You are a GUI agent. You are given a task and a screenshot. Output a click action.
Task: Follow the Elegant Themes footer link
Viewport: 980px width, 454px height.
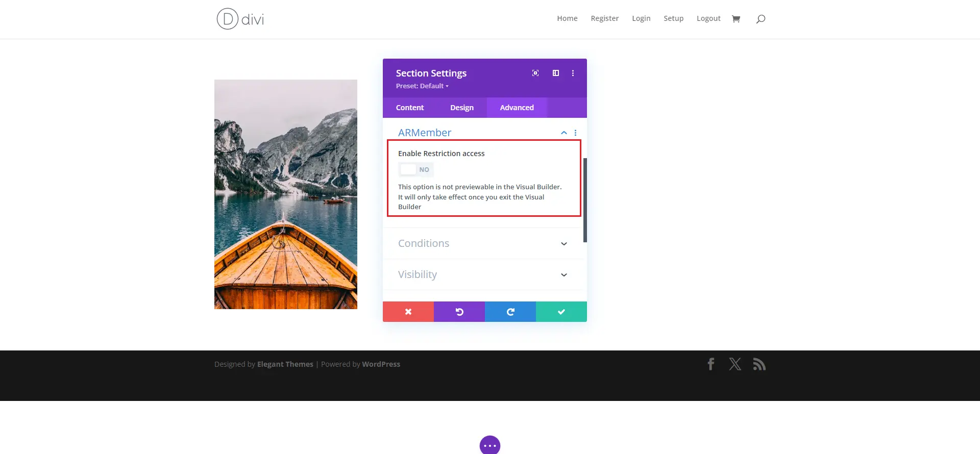click(x=285, y=364)
